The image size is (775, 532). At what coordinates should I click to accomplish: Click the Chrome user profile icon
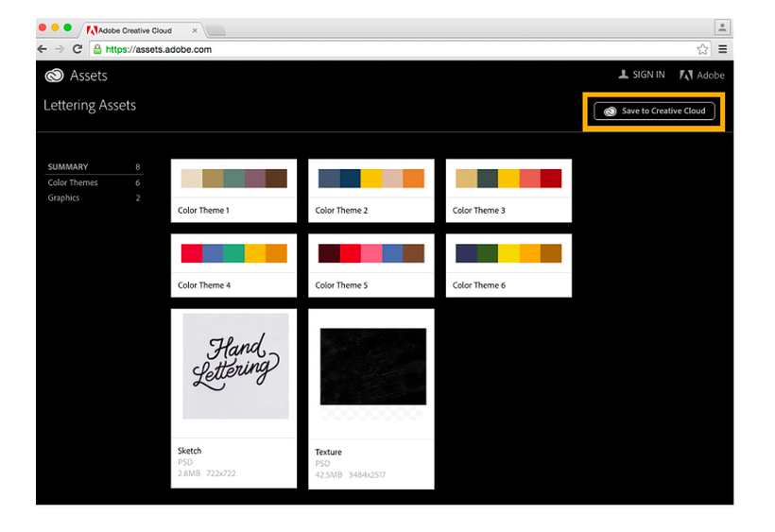pos(722,28)
